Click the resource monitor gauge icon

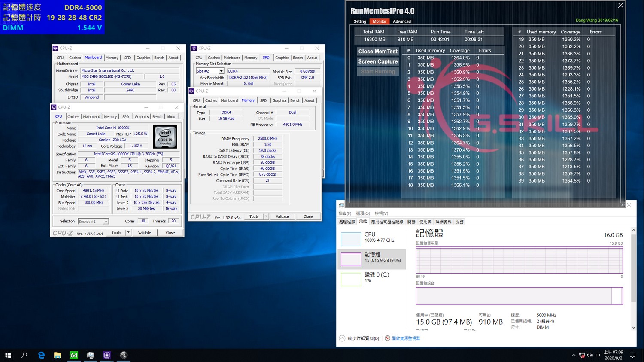click(387, 338)
